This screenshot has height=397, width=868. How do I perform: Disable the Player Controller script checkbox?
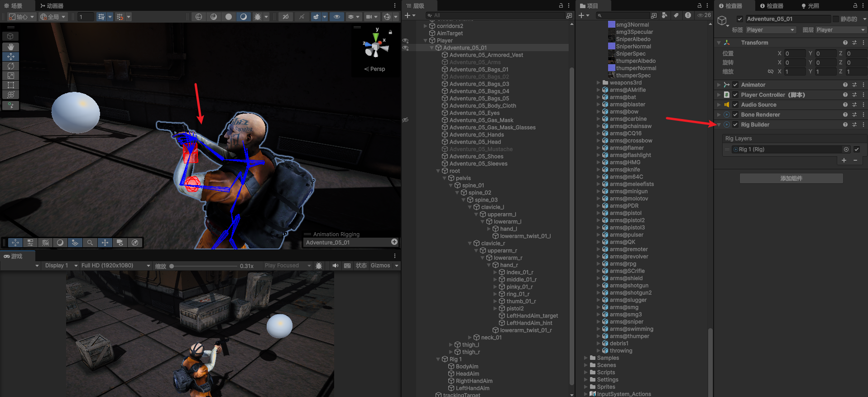pos(735,95)
